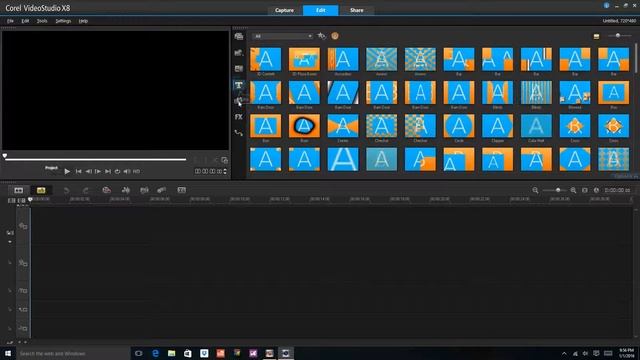Open the Filter FX library
This screenshot has width=640, height=360.
click(x=239, y=117)
